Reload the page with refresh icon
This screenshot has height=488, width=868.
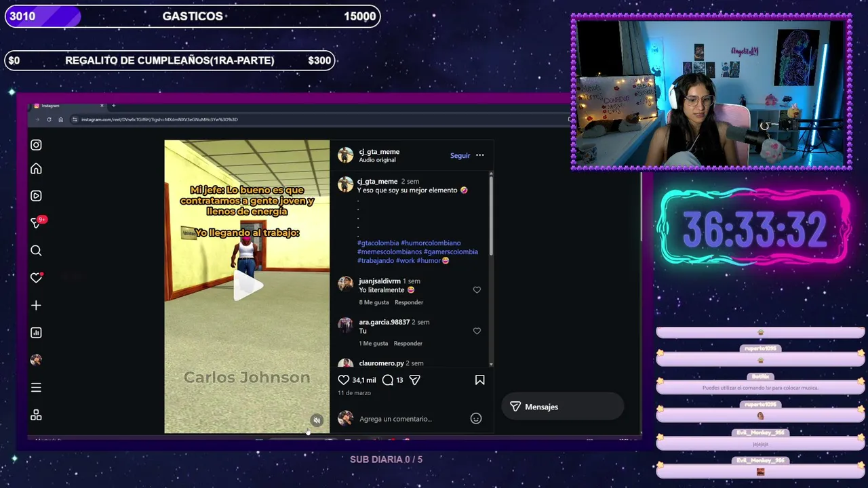(x=49, y=119)
